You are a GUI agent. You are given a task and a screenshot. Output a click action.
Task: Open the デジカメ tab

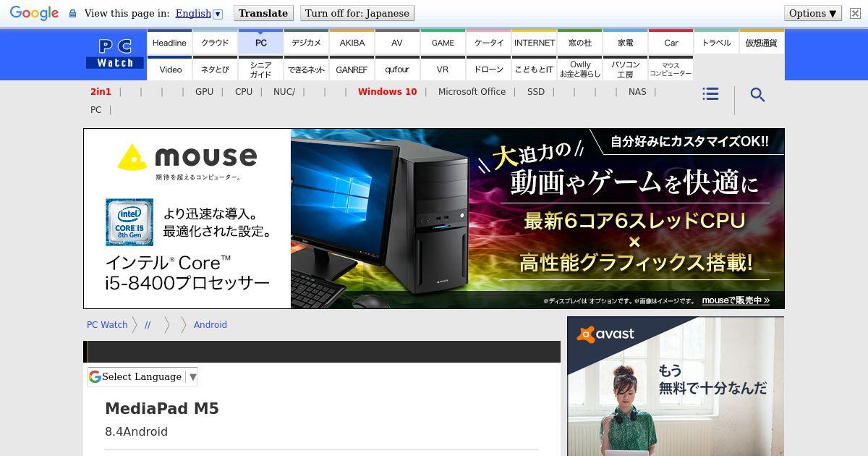coord(306,43)
